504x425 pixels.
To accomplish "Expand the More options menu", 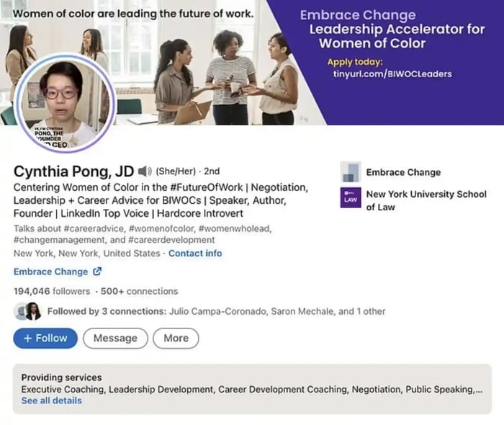I will coord(176,338).
